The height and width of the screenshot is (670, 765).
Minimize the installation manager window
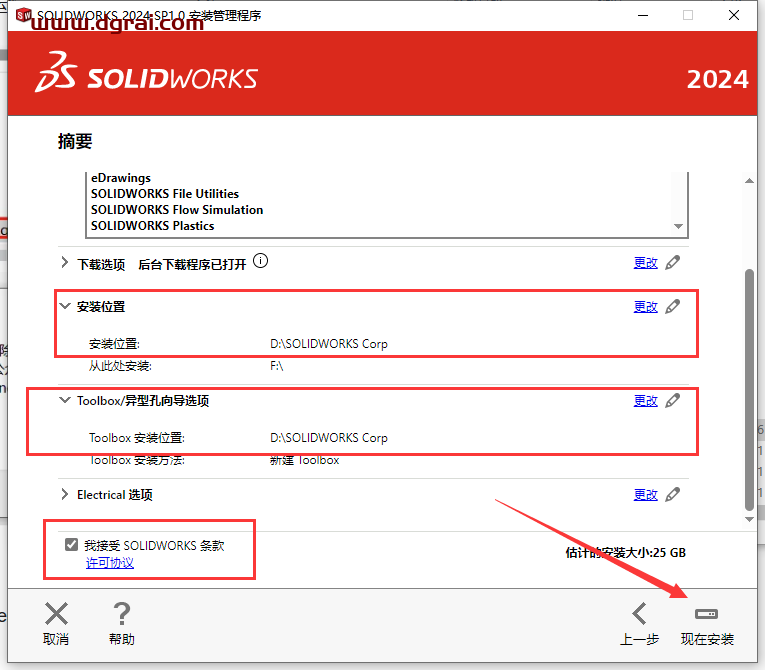[x=643, y=15]
